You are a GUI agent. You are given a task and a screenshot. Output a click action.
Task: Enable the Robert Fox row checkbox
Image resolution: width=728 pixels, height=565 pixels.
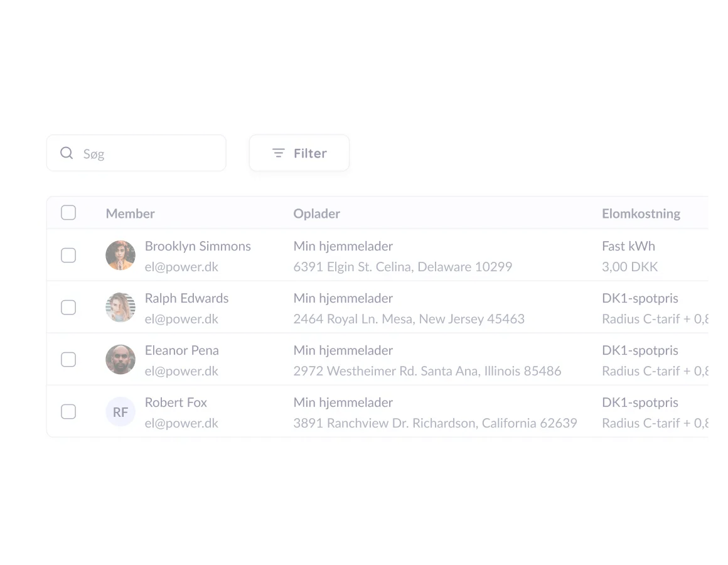[x=68, y=412]
